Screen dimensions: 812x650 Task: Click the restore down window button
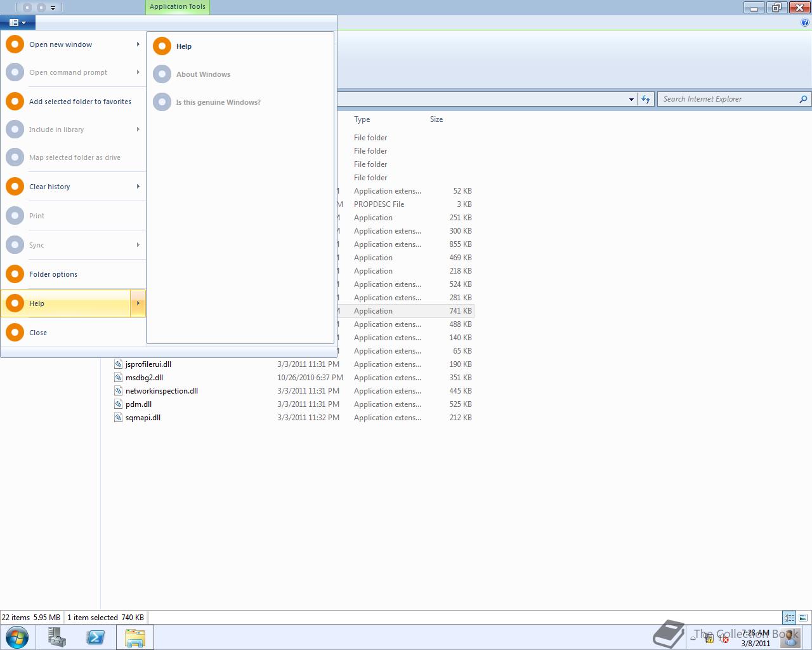point(776,8)
